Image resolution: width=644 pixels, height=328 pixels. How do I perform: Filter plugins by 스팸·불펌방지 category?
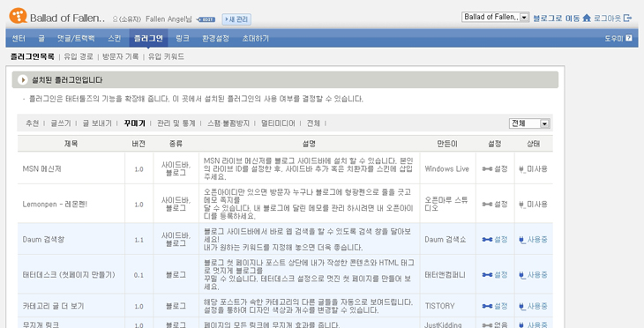228,123
